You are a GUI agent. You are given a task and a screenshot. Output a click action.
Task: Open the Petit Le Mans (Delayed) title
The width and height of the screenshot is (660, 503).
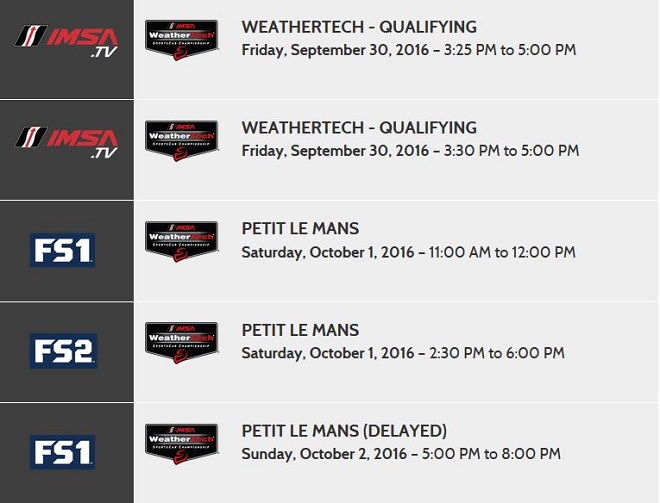344,431
